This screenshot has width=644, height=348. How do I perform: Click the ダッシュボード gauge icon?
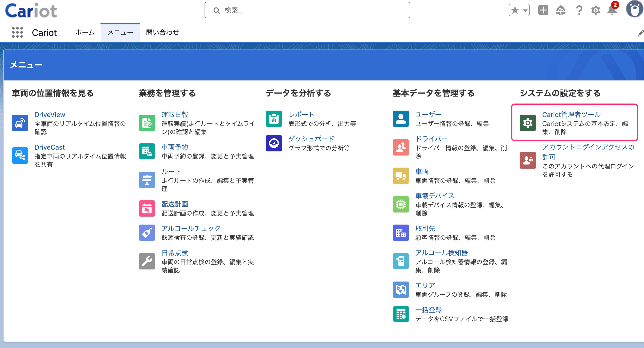pyautogui.click(x=274, y=143)
